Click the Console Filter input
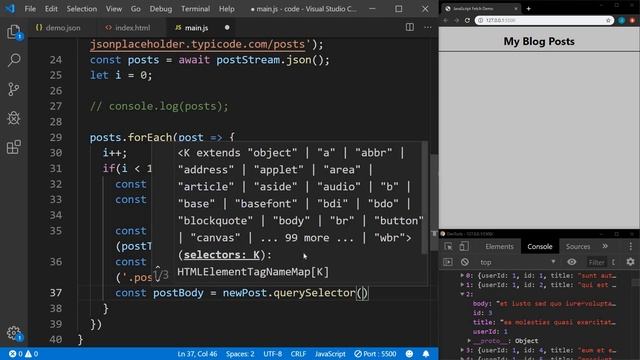This screenshot has width=640, height=360. tap(596, 262)
